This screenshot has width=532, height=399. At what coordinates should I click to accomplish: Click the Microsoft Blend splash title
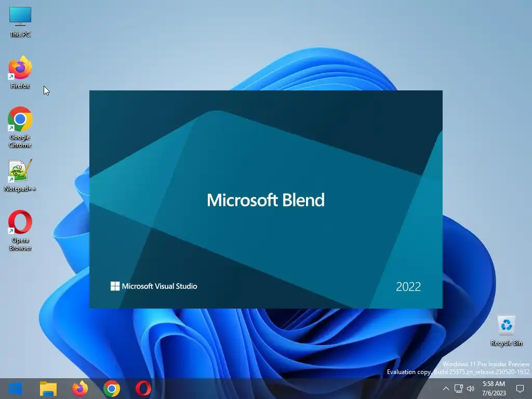click(x=265, y=200)
